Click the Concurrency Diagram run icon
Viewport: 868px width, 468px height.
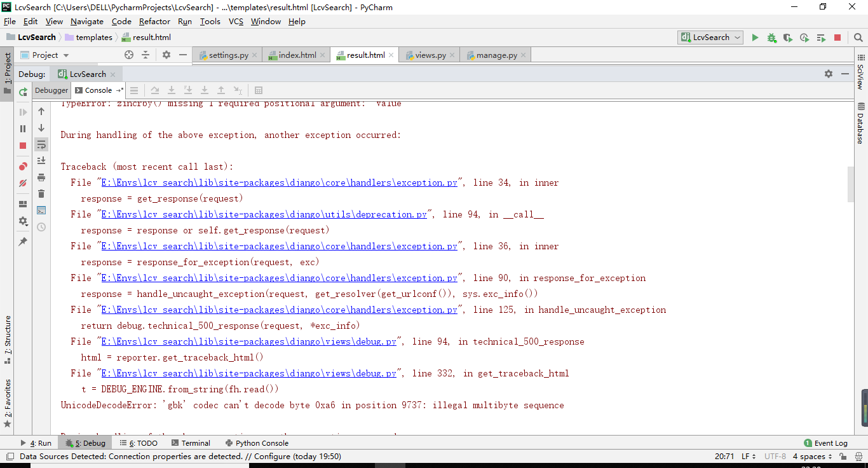(x=821, y=38)
